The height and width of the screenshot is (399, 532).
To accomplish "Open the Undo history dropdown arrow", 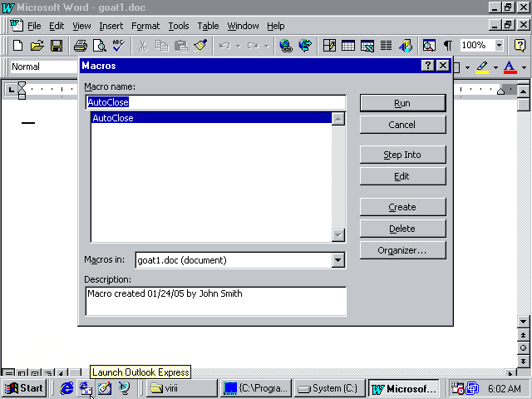I will (x=239, y=46).
